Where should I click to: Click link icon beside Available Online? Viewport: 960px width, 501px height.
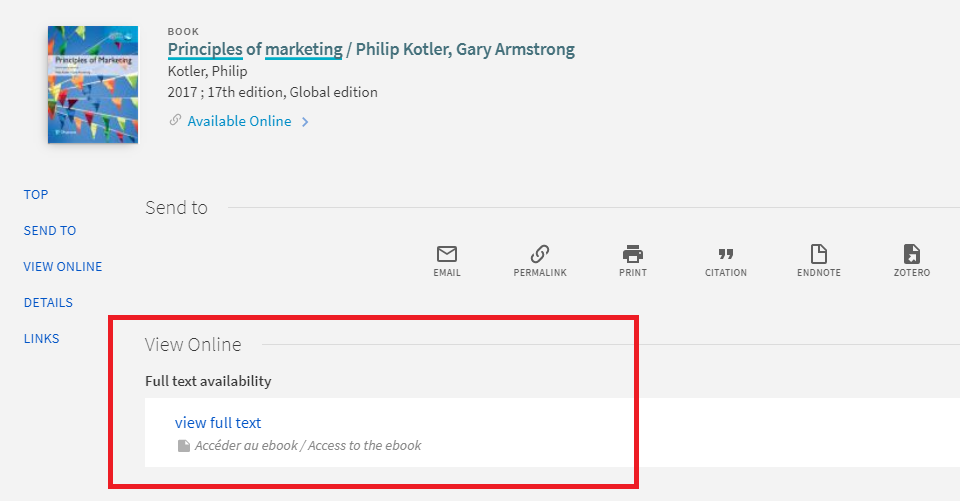click(x=175, y=120)
